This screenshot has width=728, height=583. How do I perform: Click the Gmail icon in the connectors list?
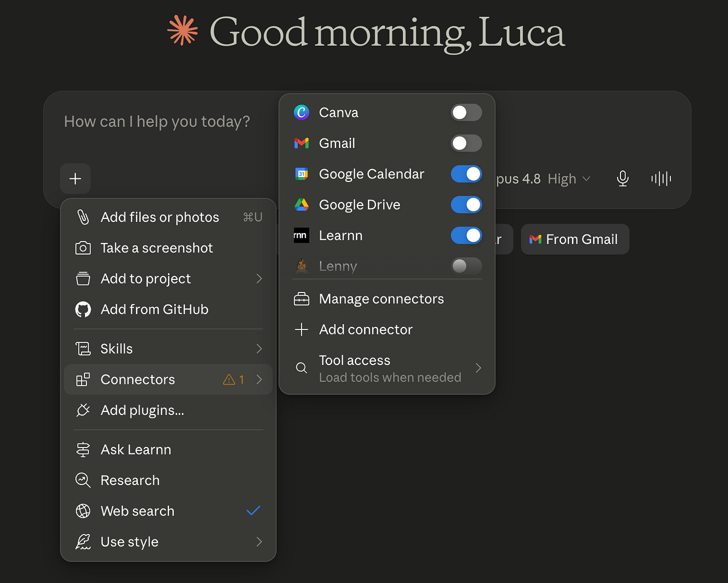[x=301, y=143]
